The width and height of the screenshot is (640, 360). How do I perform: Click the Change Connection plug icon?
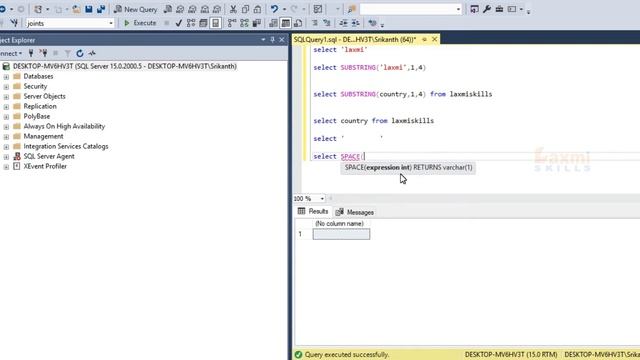[14, 23]
